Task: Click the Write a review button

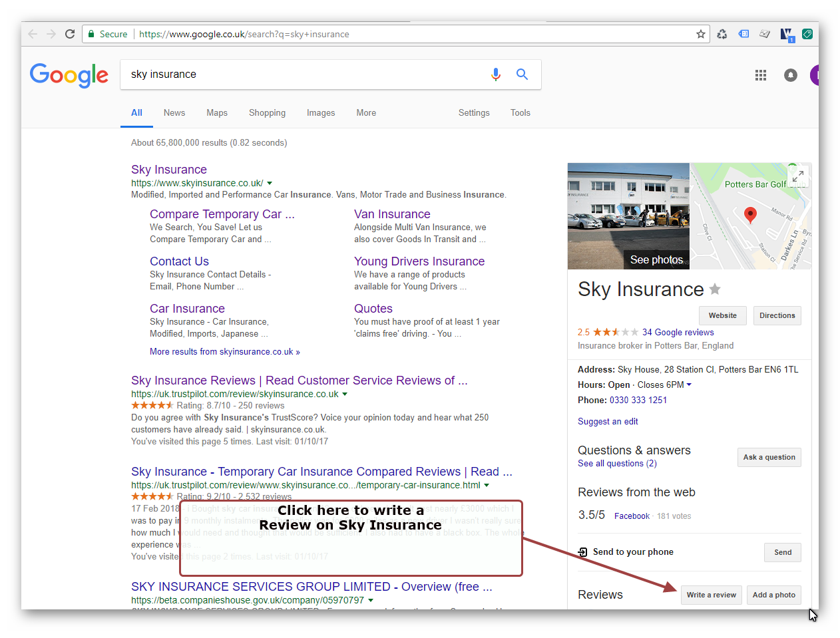Action: coord(712,595)
